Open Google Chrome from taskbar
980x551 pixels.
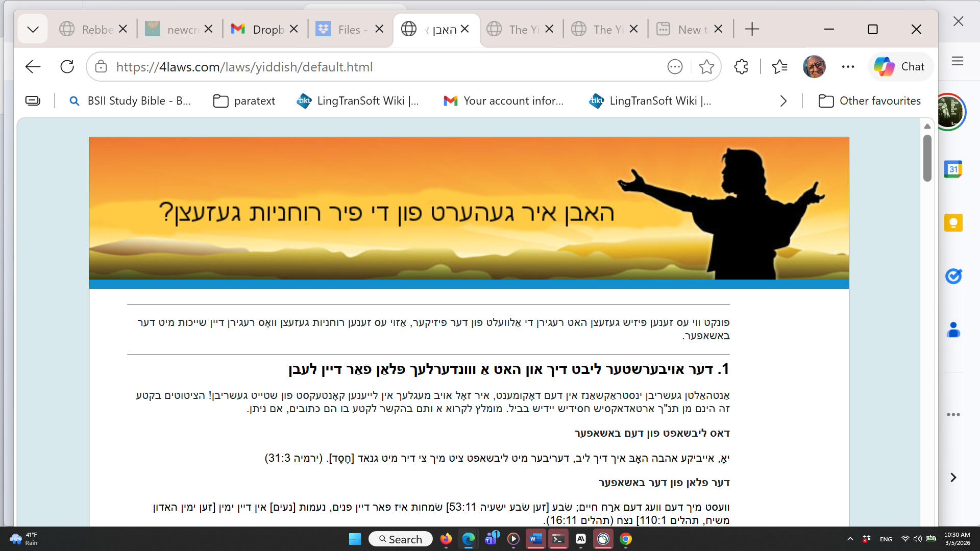(626, 539)
